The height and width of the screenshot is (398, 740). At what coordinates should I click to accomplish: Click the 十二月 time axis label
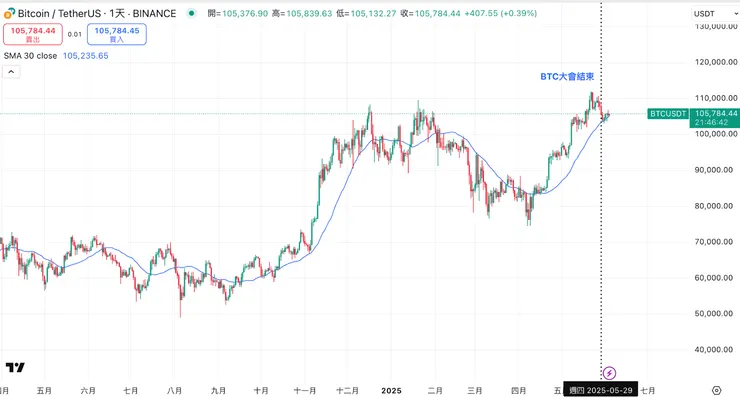(347, 390)
